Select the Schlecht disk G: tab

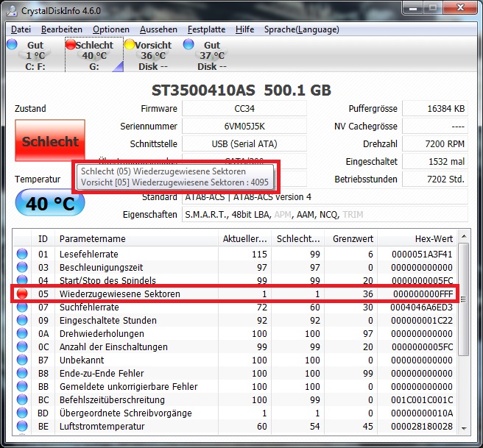[94, 55]
